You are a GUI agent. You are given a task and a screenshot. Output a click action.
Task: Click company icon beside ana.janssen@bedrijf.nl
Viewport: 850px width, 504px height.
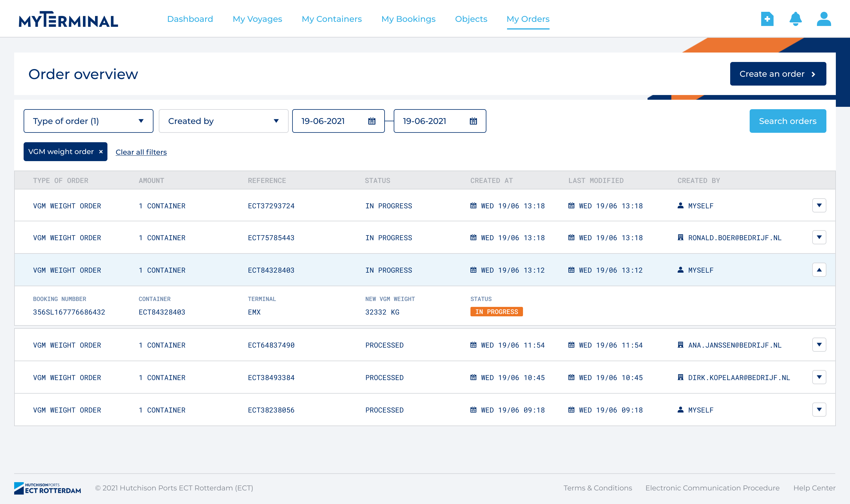tap(680, 345)
